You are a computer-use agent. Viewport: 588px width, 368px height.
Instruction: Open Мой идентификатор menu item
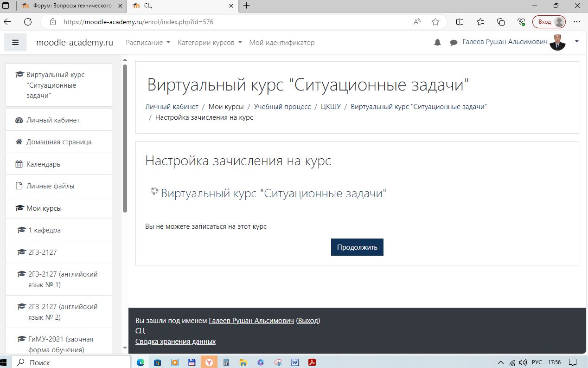point(282,43)
